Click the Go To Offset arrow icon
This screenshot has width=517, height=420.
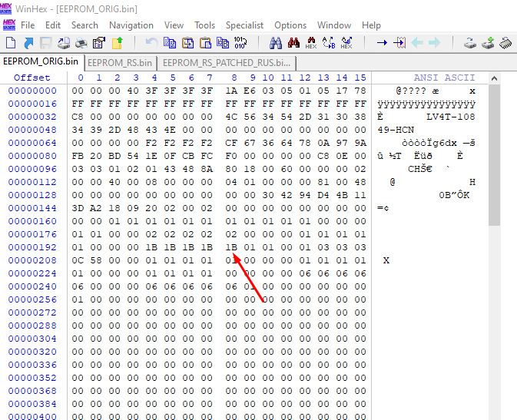click(382, 42)
